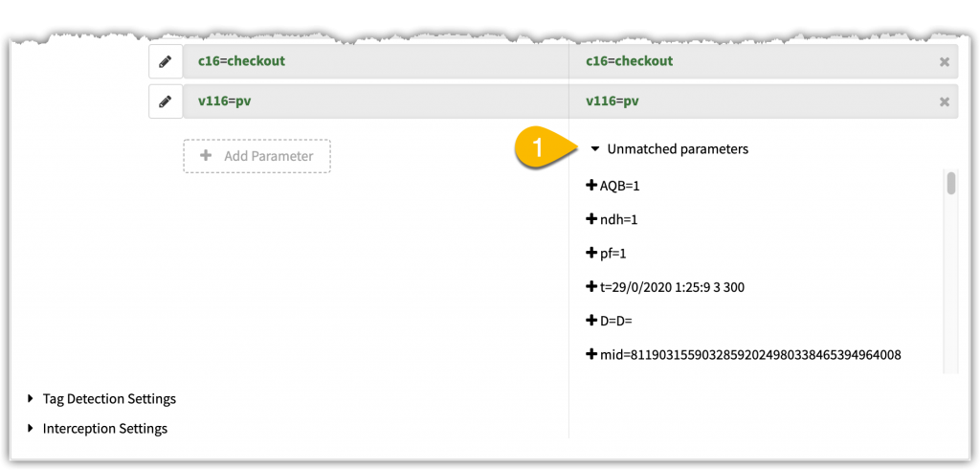Add the ndh=1 unmatched parameter
Image resolution: width=980 pixels, height=470 pixels.
(x=590, y=219)
